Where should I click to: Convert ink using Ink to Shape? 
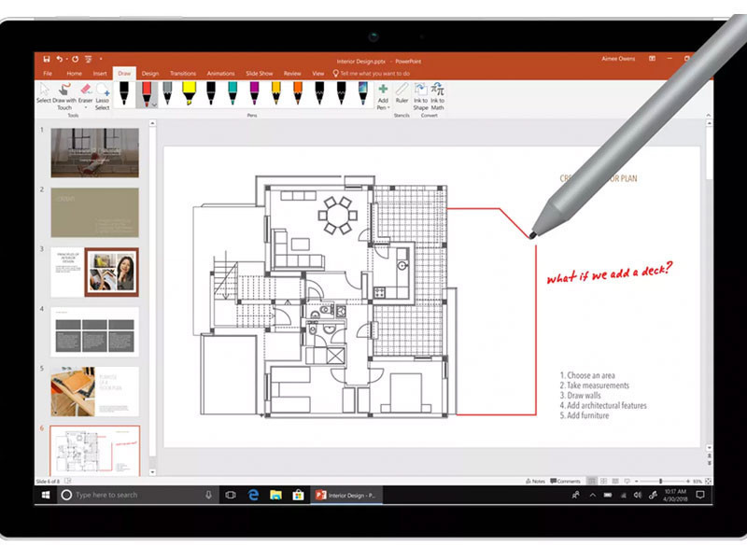click(x=420, y=95)
